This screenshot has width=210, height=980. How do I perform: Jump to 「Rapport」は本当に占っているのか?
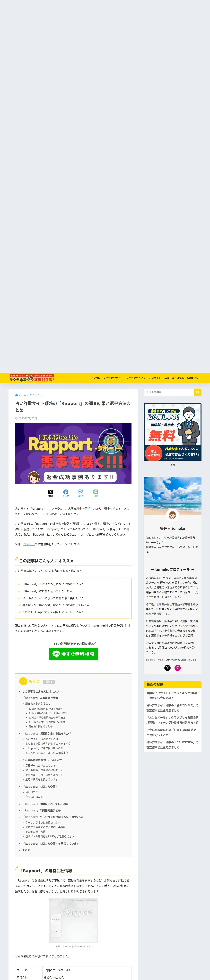tap(45, 804)
